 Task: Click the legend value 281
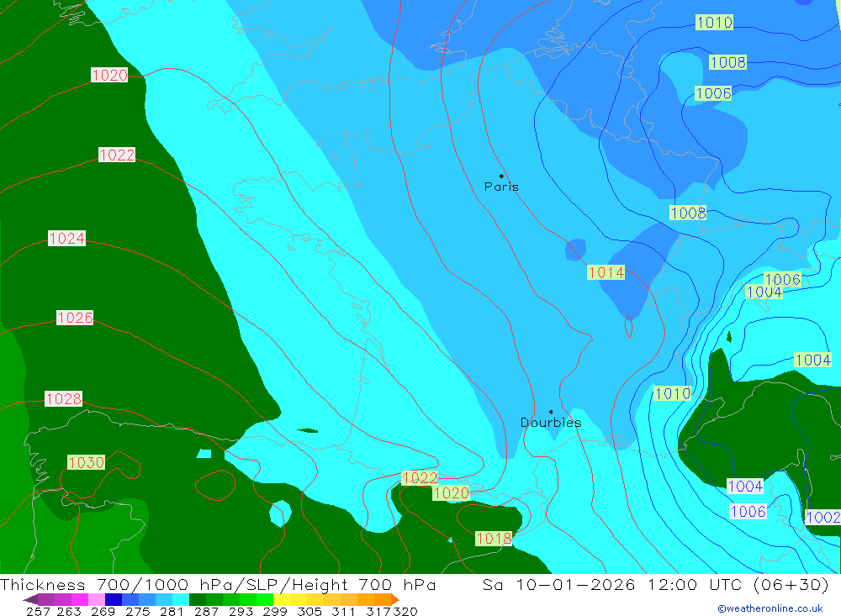tap(171, 611)
